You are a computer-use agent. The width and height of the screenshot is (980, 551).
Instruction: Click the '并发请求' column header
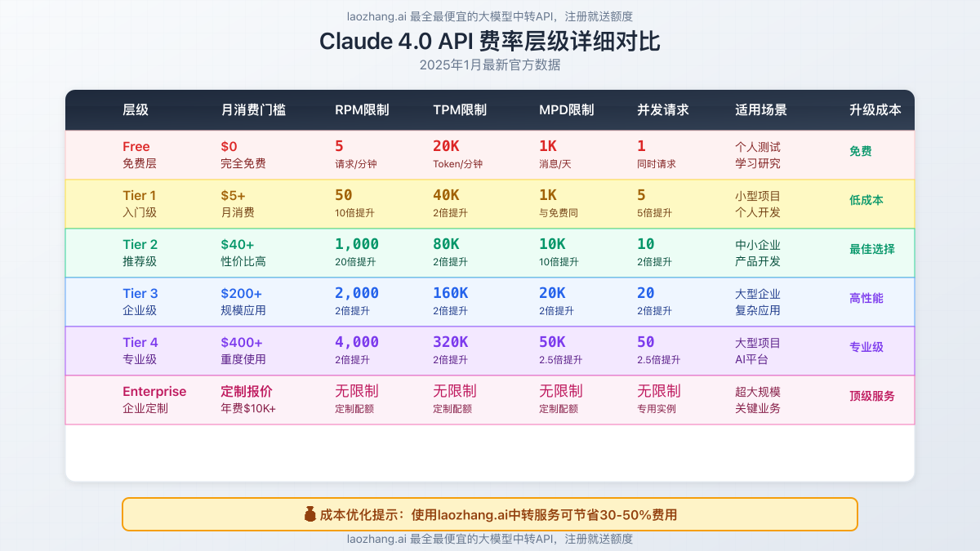tap(663, 110)
